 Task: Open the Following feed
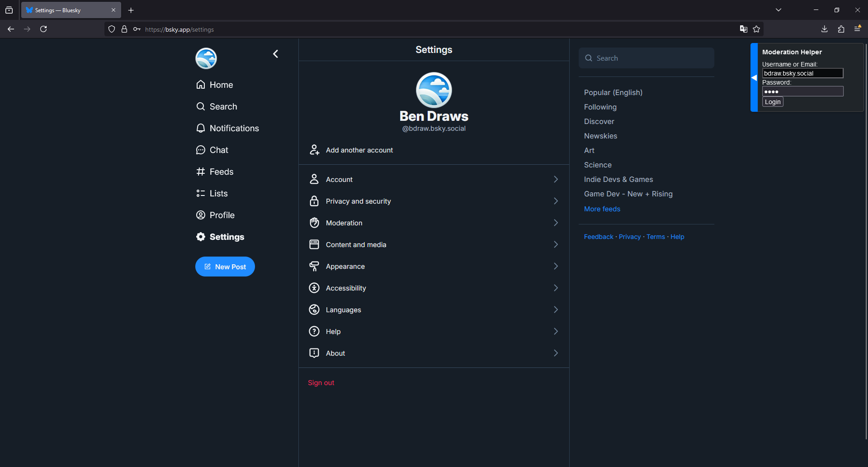click(600, 107)
